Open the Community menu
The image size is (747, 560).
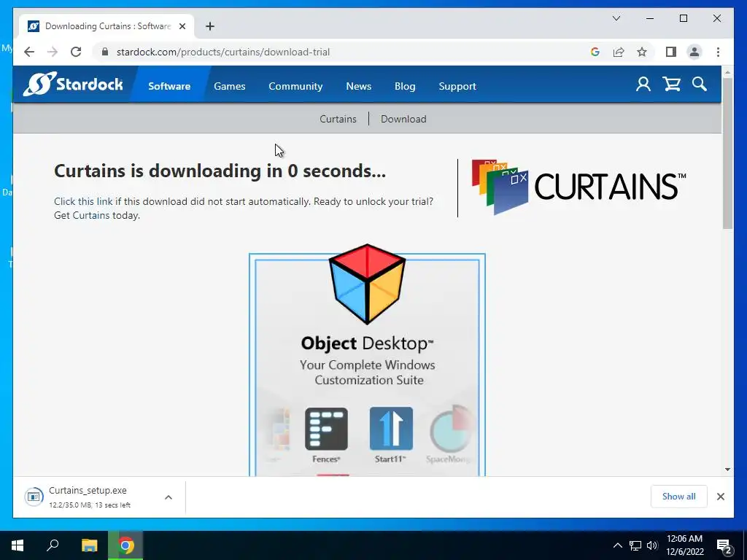pos(295,86)
